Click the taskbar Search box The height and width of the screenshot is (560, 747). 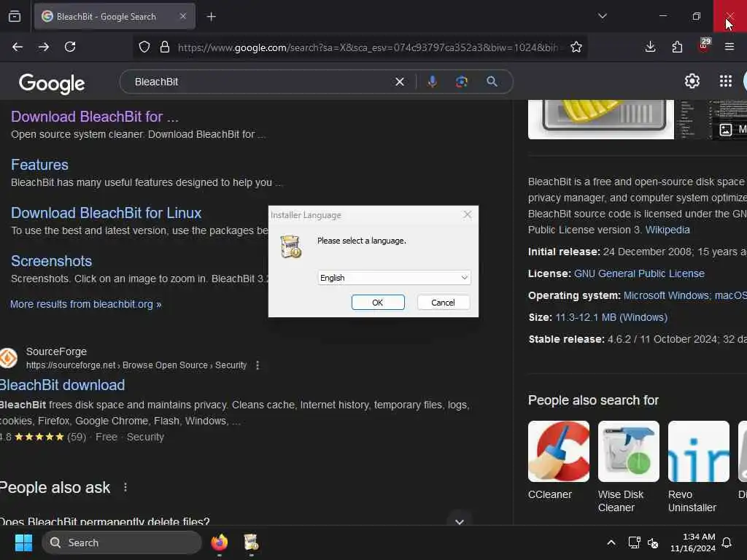122,542
